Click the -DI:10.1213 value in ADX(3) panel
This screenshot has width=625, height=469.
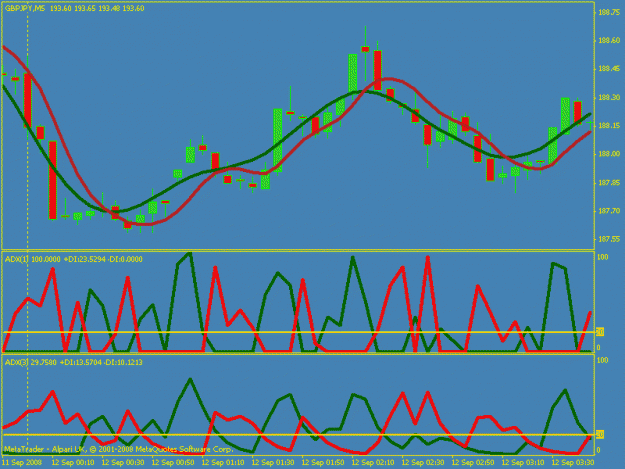(124, 363)
